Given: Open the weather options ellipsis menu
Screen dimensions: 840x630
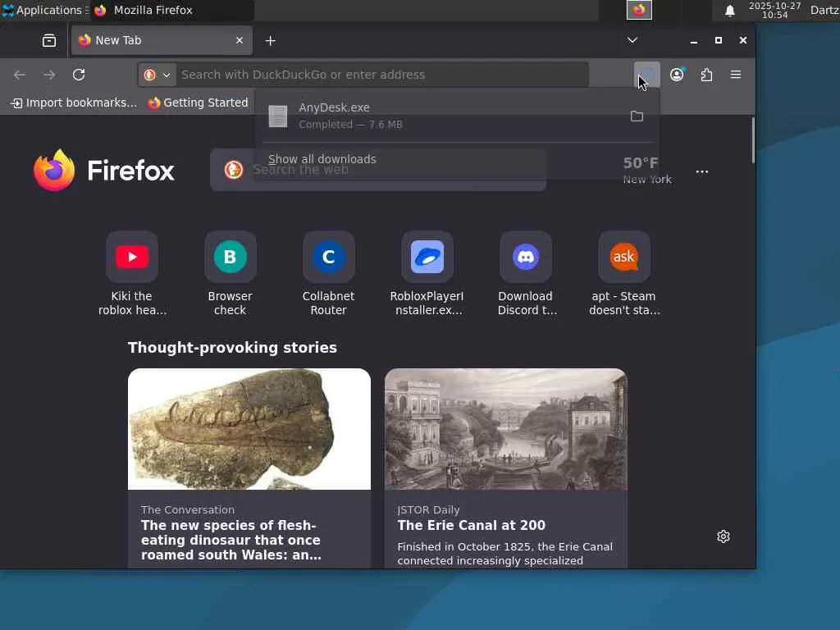Looking at the screenshot, I should click(702, 172).
